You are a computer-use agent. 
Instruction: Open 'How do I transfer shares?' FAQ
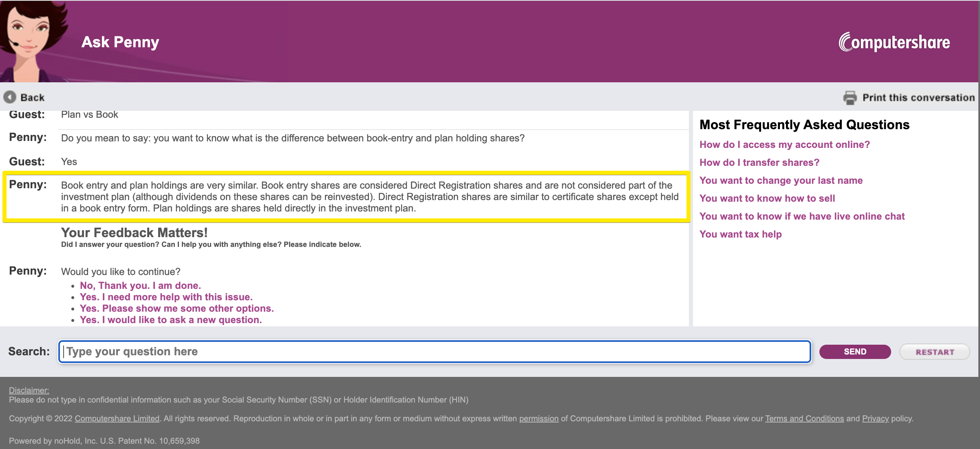coord(759,163)
